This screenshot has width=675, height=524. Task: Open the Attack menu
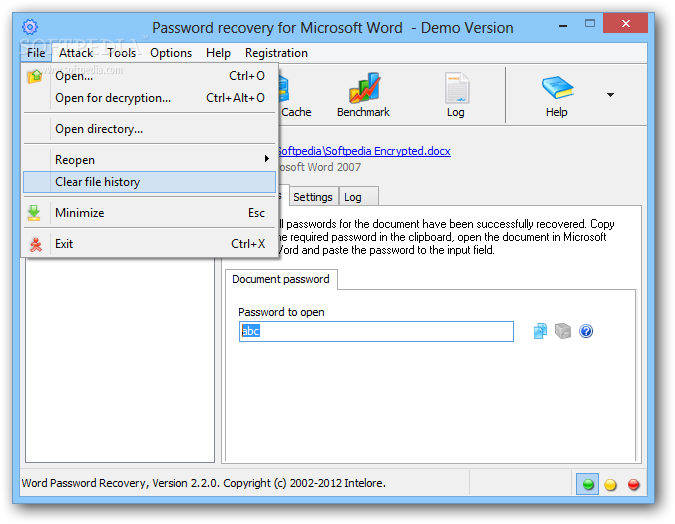click(76, 53)
